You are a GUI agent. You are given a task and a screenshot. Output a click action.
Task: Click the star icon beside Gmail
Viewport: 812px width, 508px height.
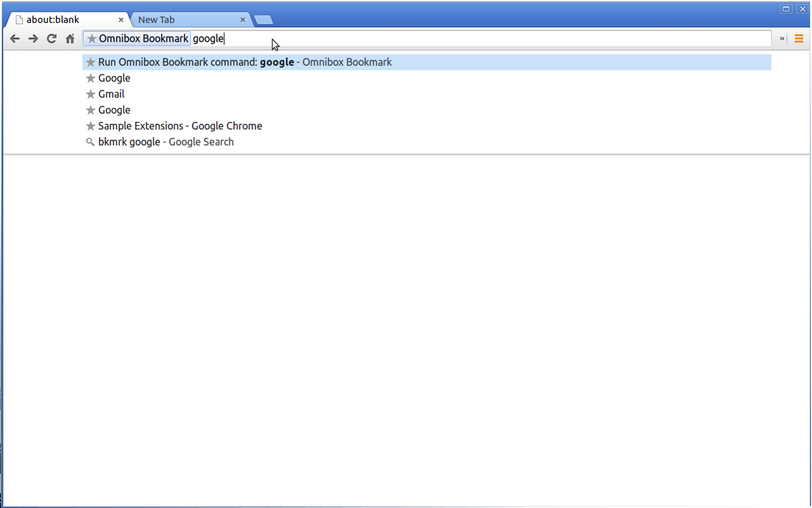click(91, 94)
